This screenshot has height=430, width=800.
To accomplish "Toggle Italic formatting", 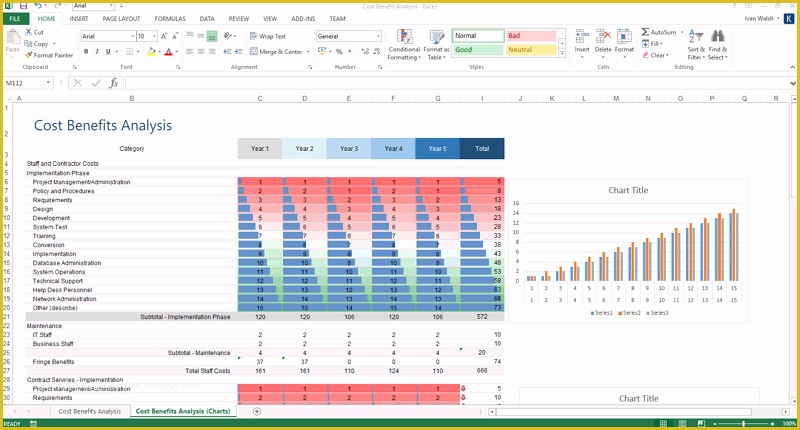I will [x=97, y=52].
